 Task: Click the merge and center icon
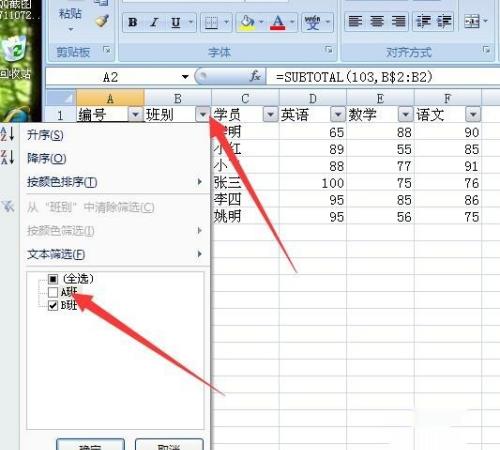coord(472,22)
